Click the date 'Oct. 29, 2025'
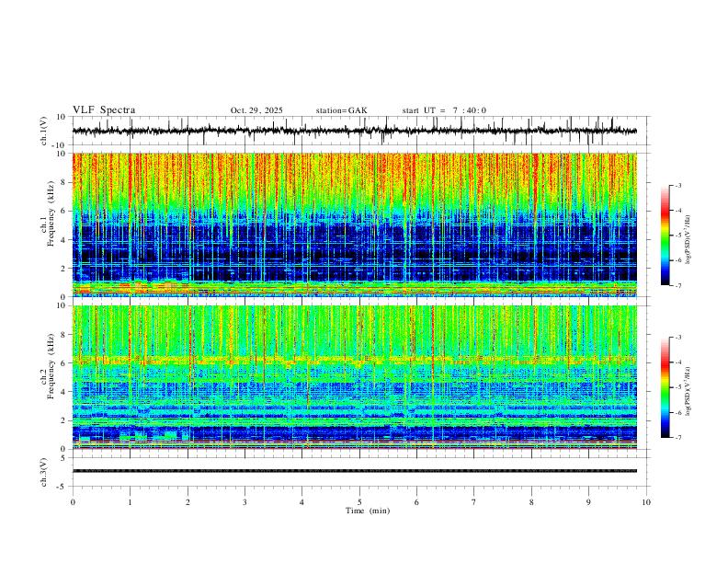728x563 pixels. (256, 110)
